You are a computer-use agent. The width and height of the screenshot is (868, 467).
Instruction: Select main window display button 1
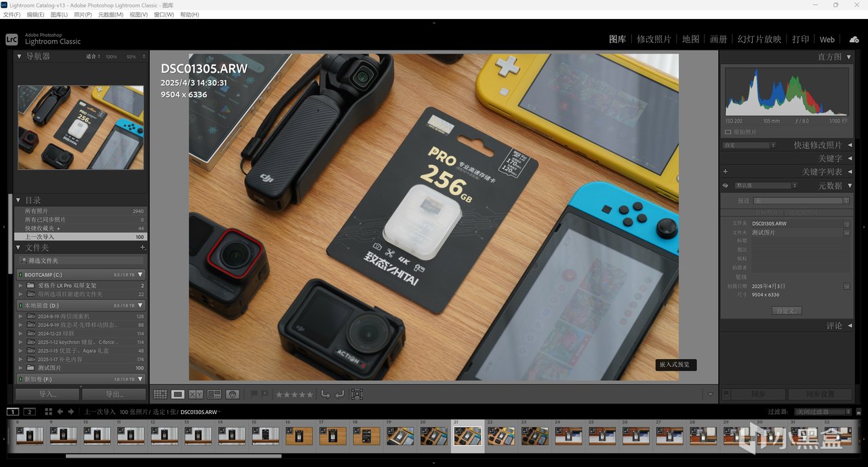(13, 411)
